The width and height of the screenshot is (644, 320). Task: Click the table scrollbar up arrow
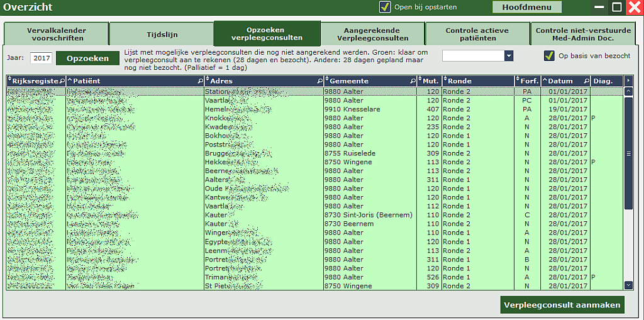click(628, 91)
